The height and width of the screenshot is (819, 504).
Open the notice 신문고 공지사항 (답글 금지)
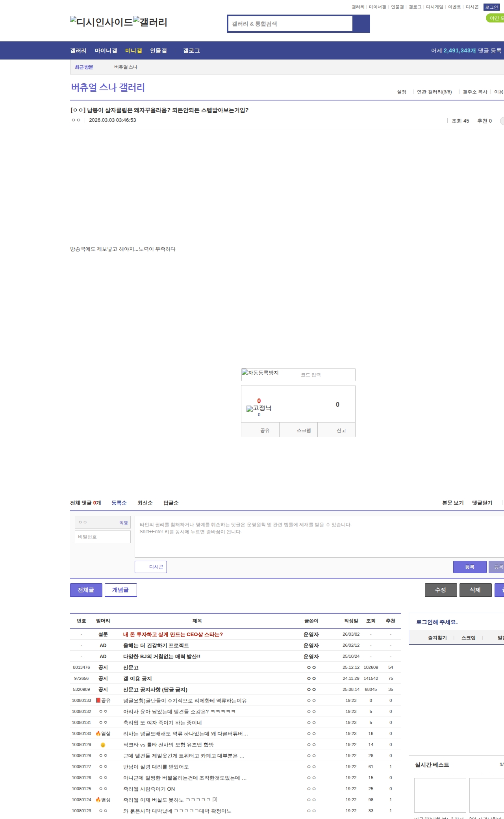[155, 689]
